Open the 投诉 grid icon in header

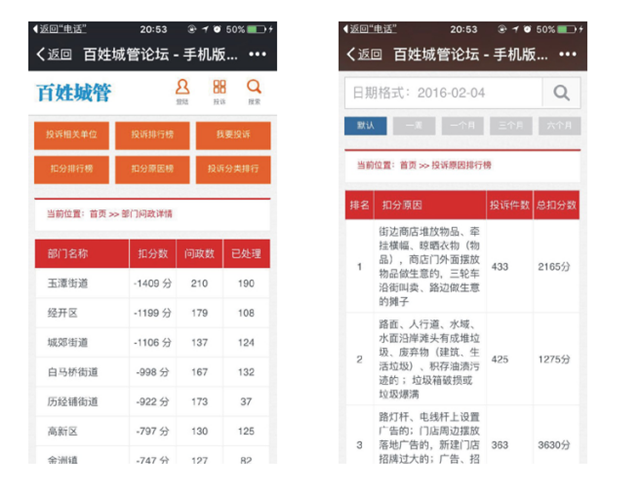tap(219, 91)
